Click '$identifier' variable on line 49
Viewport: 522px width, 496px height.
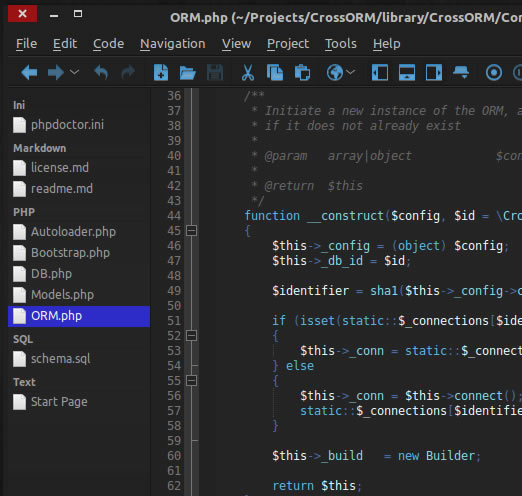pos(310,291)
